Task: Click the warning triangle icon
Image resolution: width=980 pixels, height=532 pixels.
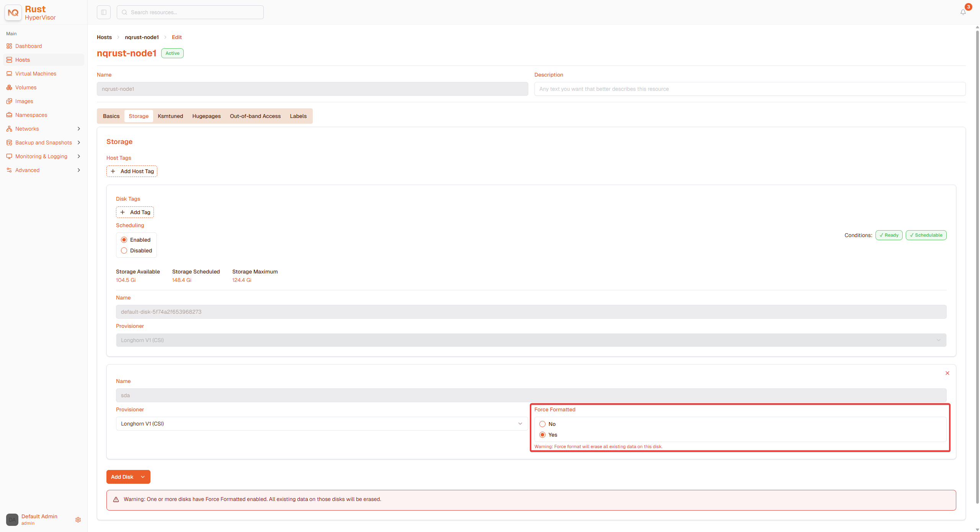Action: click(116, 499)
